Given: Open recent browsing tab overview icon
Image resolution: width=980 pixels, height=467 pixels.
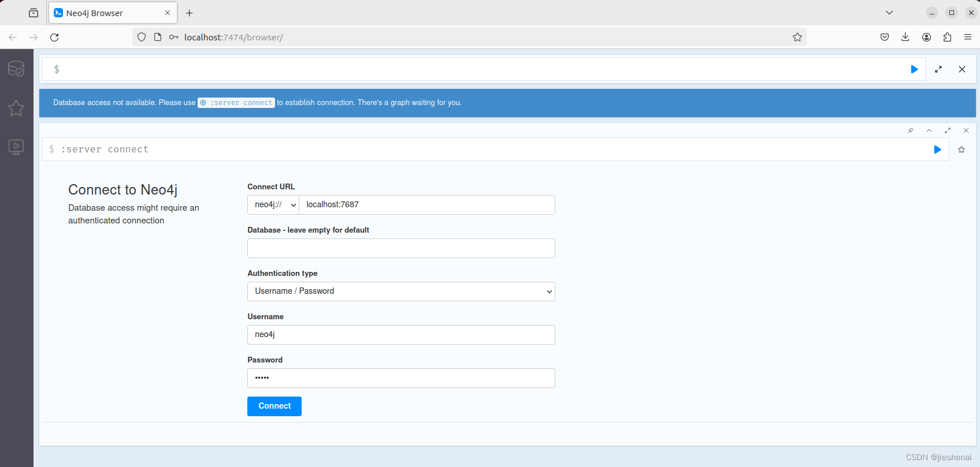Looking at the screenshot, I should pos(34,13).
